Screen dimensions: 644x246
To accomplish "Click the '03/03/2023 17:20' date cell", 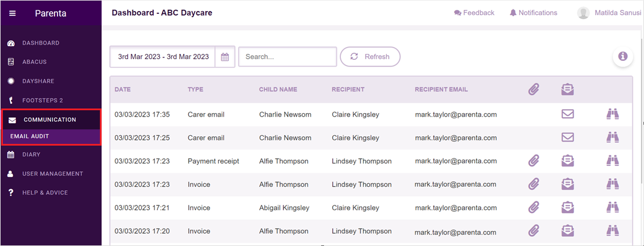I will click(x=142, y=231).
